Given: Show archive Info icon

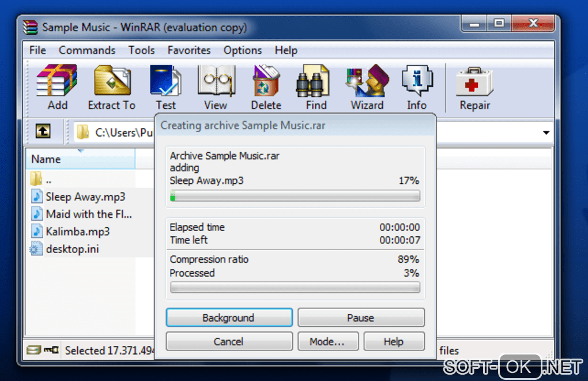Looking at the screenshot, I should (417, 80).
